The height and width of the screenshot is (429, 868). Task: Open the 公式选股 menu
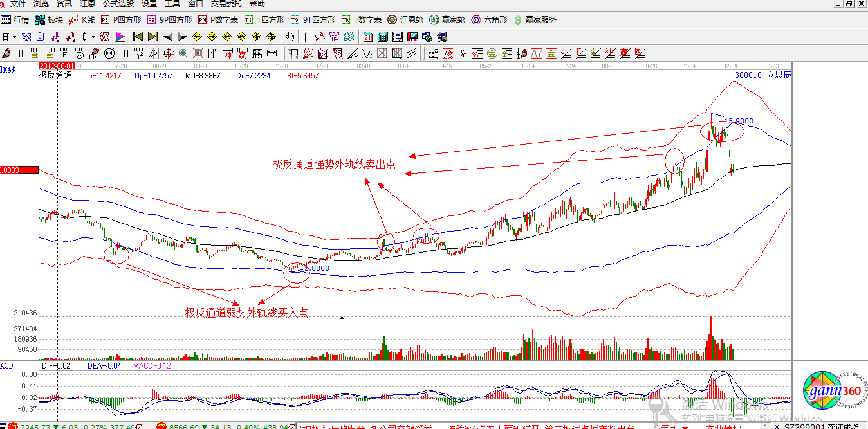click(x=118, y=4)
